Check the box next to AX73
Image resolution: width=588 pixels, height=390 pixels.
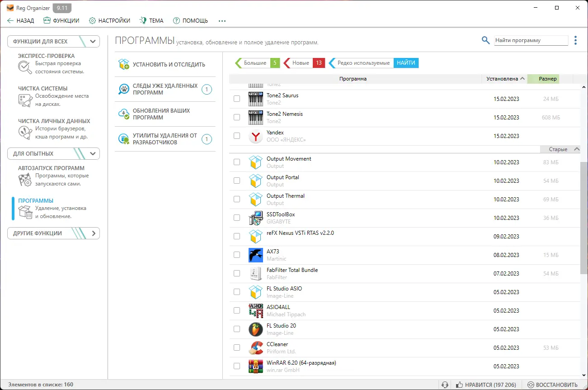tap(237, 255)
